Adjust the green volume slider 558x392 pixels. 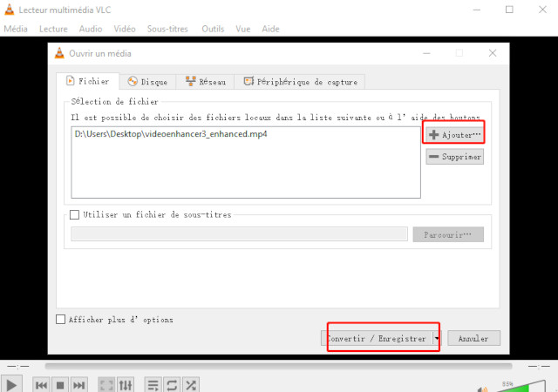(521, 386)
